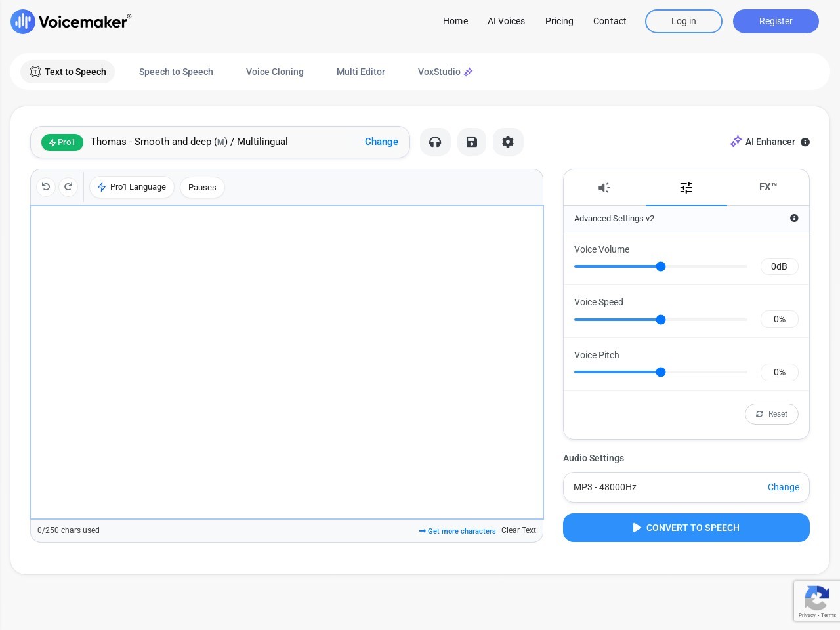
Task: Open the Pro1 Language selector
Action: pyautogui.click(x=132, y=187)
